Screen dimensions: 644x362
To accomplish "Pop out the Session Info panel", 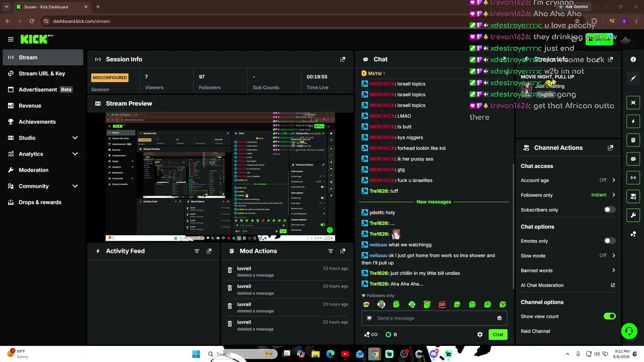I will click(343, 59).
